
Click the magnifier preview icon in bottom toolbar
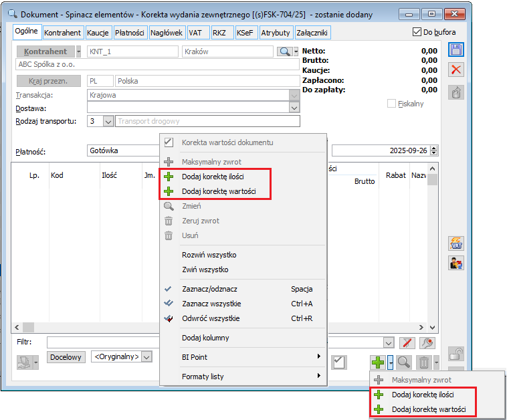click(x=403, y=362)
